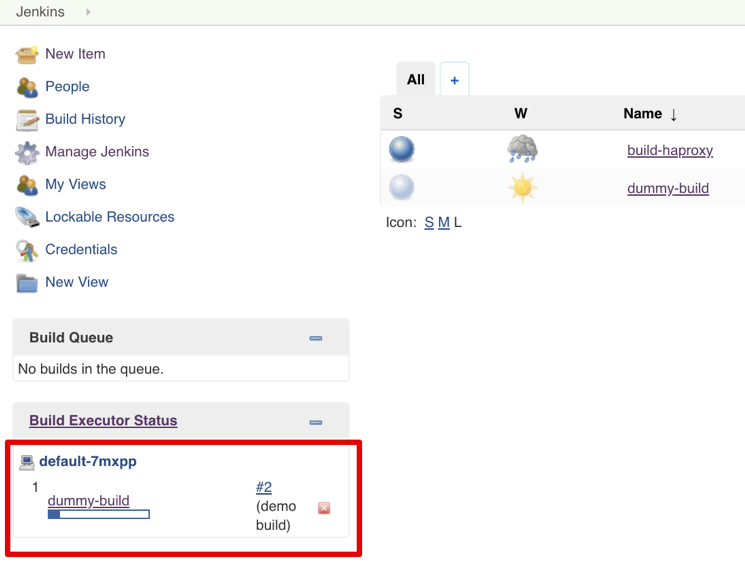Collapse the Build Executor Status panel
The width and height of the screenshot is (745, 581).
[316, 422]
